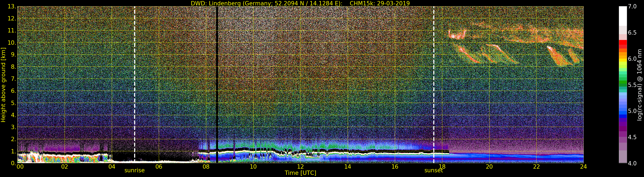Click the height tick label '8.'
This screenshot has width=644, height=177.
(14, 67)
